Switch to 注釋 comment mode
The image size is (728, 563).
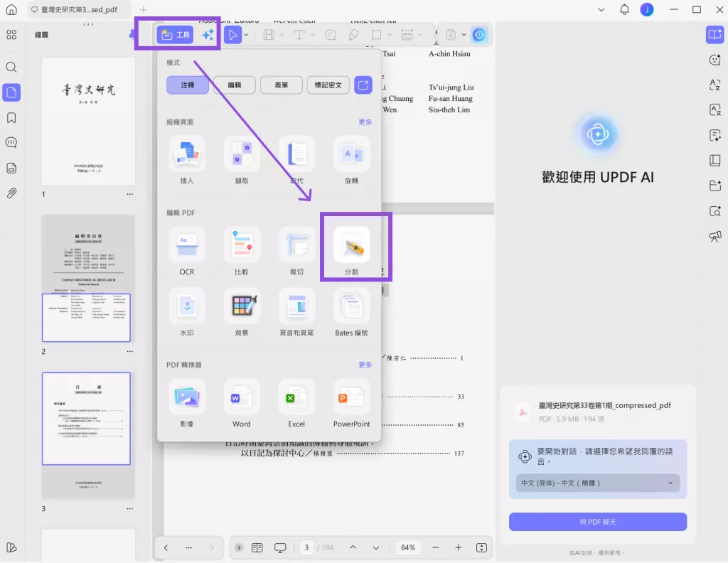[x=188, y=85]
